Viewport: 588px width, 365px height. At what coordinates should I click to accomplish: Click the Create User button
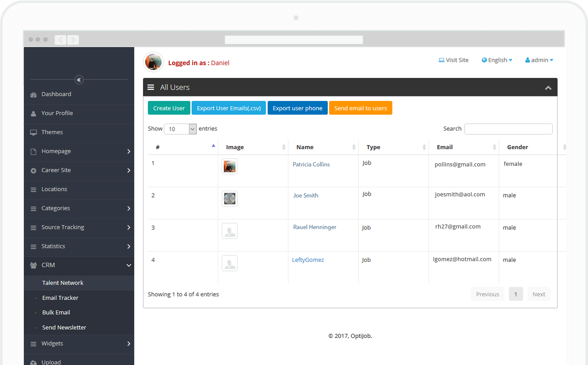(169, 108)
